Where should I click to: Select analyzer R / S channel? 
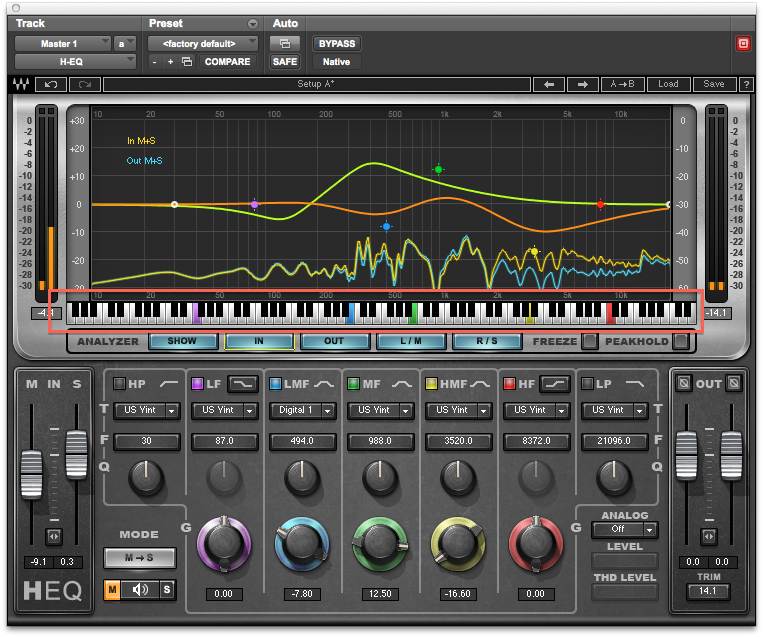pos(487,341)
